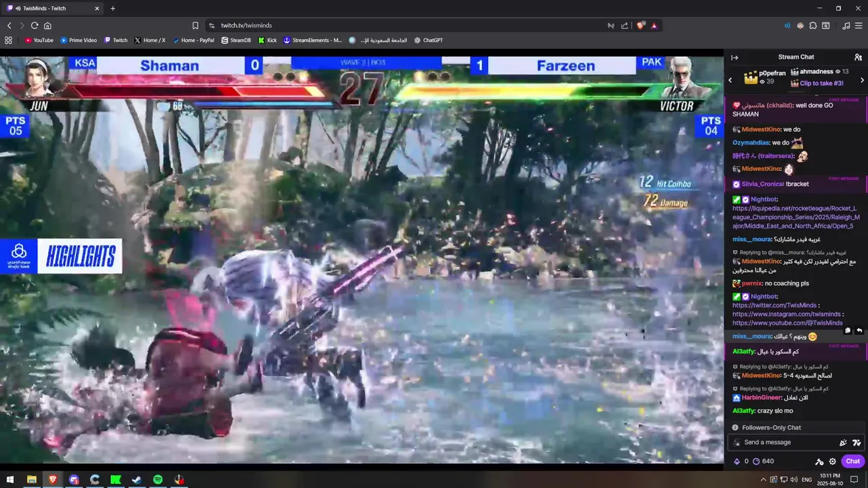Close the TwisMinds - Twitch tab
Image resolution: width=868 pixels, height=488 pixels.
click(x=97, y=9)
